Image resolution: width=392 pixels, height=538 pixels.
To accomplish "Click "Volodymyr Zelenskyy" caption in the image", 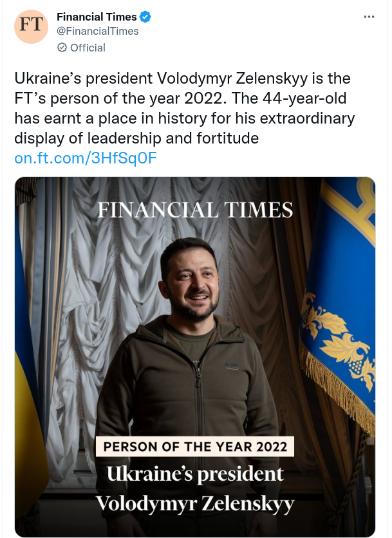I will click(194, 503).
